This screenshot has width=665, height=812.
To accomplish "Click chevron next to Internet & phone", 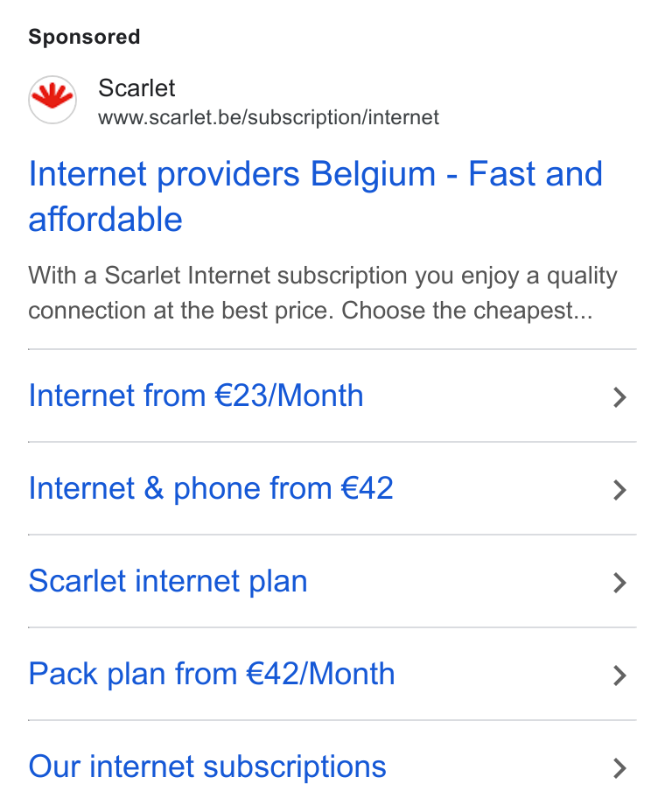I will click(619, 490).
